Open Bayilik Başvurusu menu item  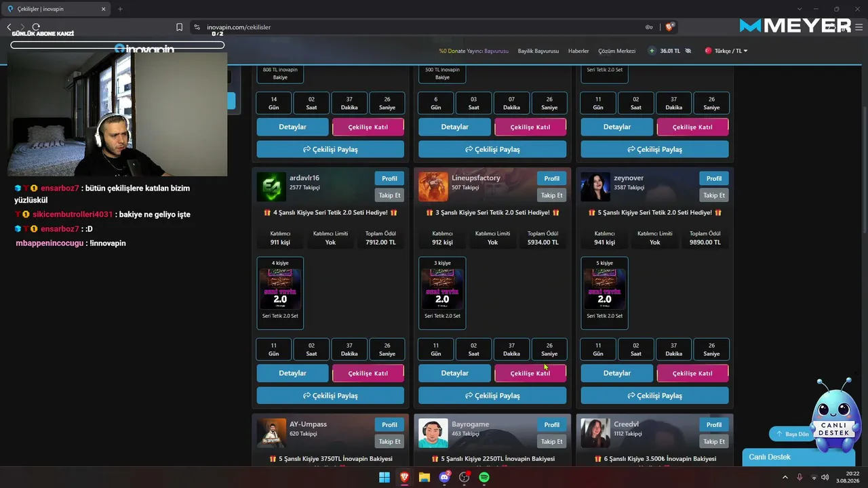pyautogui.click(x=538, y=51)
